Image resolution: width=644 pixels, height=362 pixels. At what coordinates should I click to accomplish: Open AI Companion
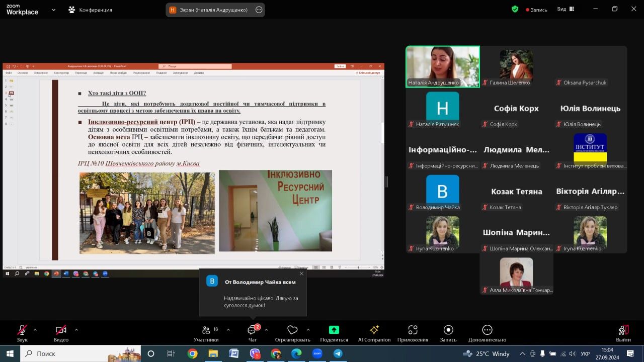(374, 333)
